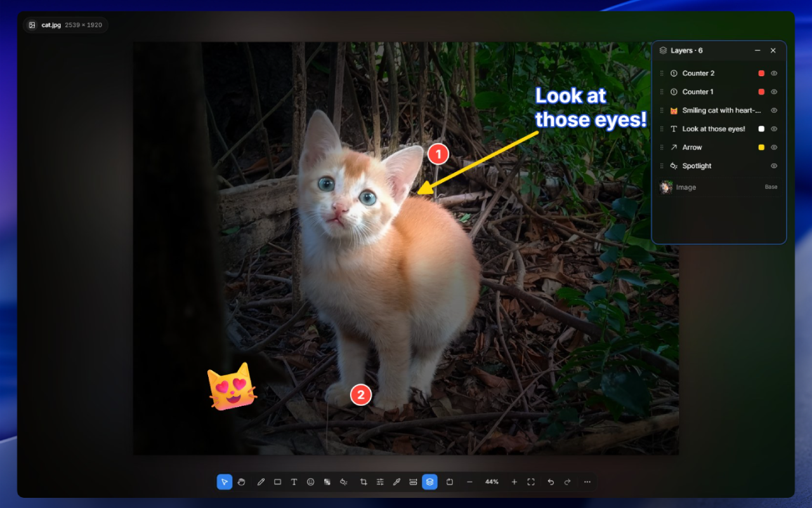This screenshot has height=508, width=812.
Task: Zoom in with the plus button
Action: coord(514,482)
